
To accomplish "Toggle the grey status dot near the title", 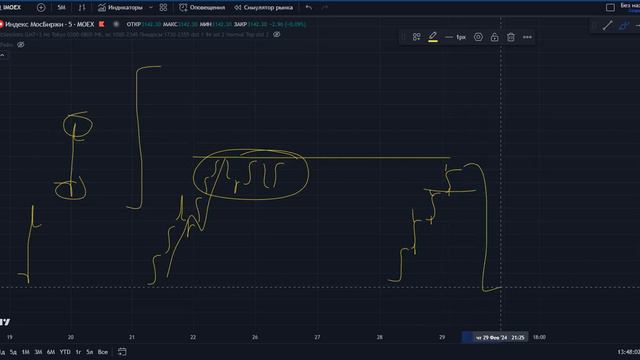I will pyautogui.click(x=116, y=24).
